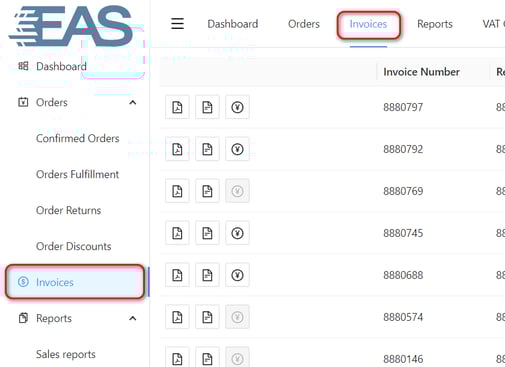The height and width of the screenshot is (367, 505).
Task: Open PDF icon for invoice 8880574
Action: 177,317
